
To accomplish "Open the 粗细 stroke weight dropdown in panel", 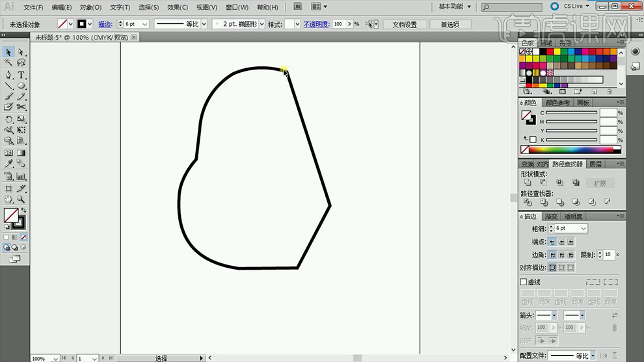I will click(583, 229).
